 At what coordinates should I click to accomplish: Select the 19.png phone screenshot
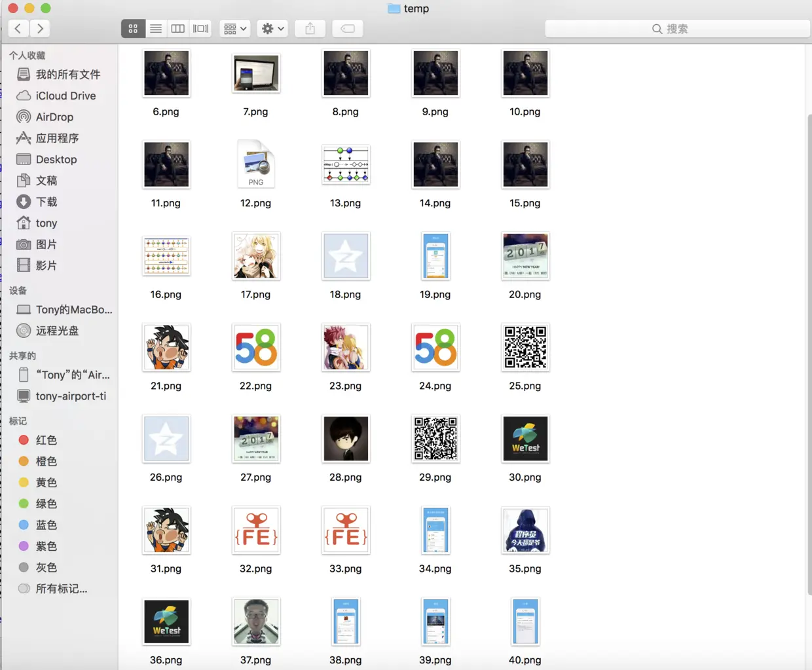click(435, 256)
